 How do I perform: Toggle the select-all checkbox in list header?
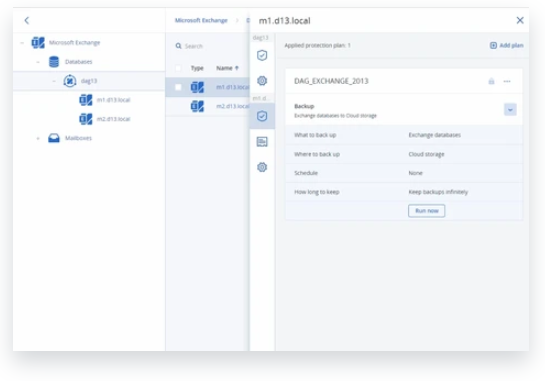[x=178, y=68]
